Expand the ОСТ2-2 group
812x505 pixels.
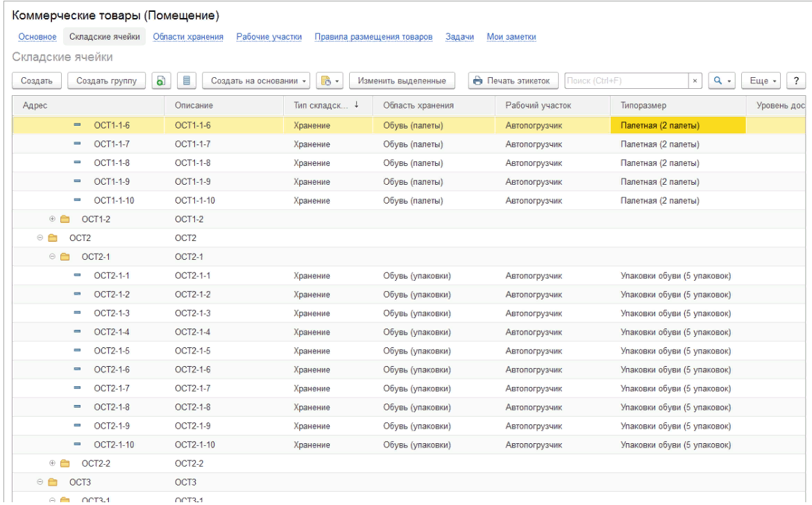click(52, 463)
